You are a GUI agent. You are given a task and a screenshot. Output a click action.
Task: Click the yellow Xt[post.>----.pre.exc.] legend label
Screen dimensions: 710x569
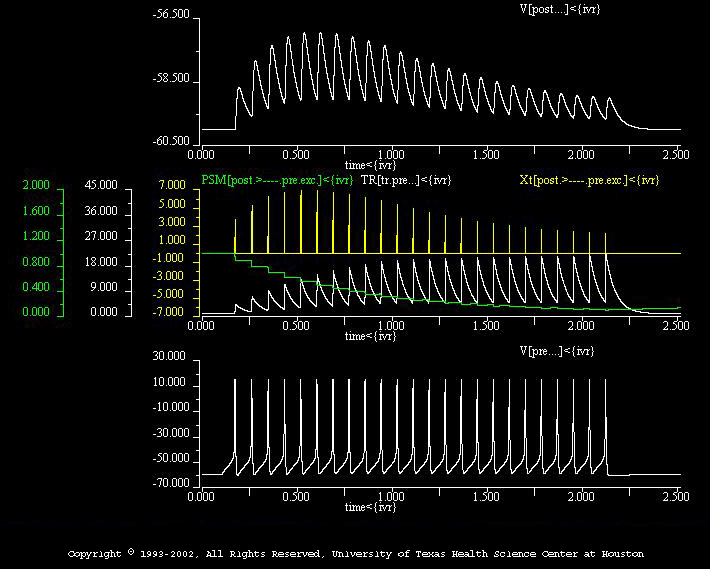(x=589, y=180)
